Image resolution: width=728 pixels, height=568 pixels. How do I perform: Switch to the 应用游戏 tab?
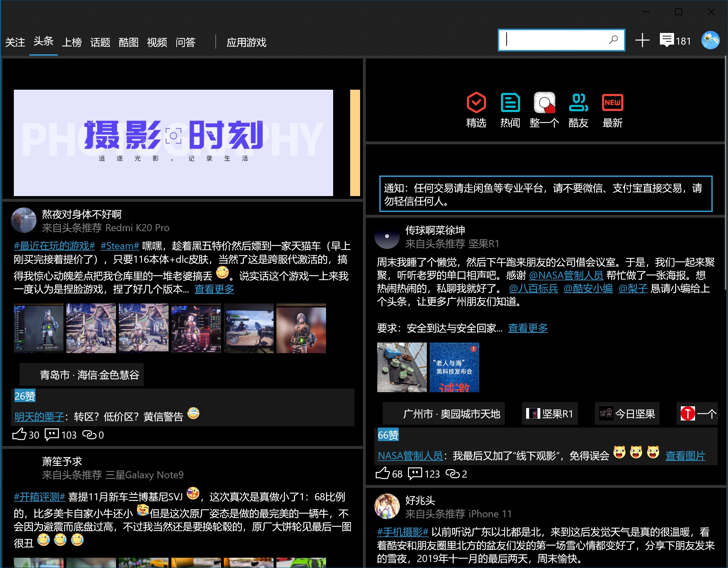[x=246, y=43]
